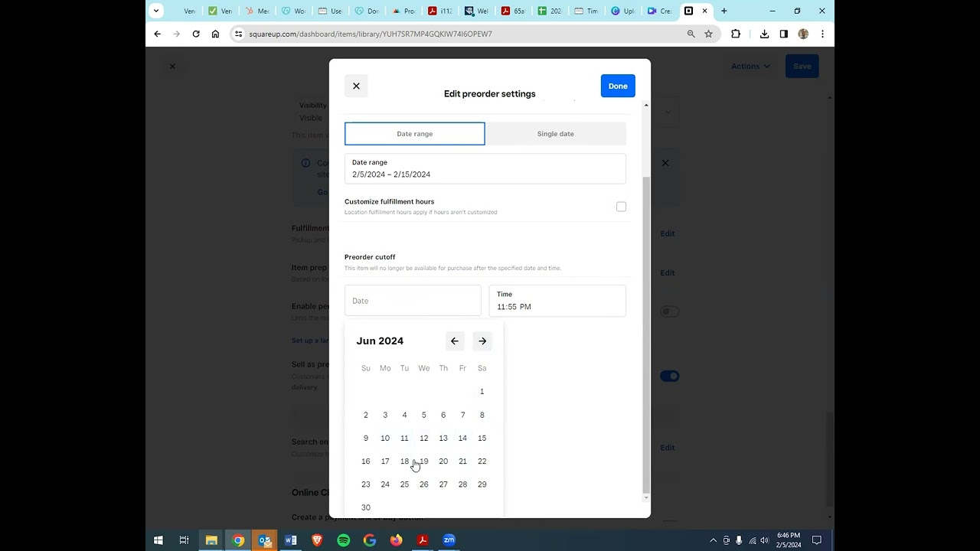
Task: Open File Explorer from taskbar
Action: (211, 540)
